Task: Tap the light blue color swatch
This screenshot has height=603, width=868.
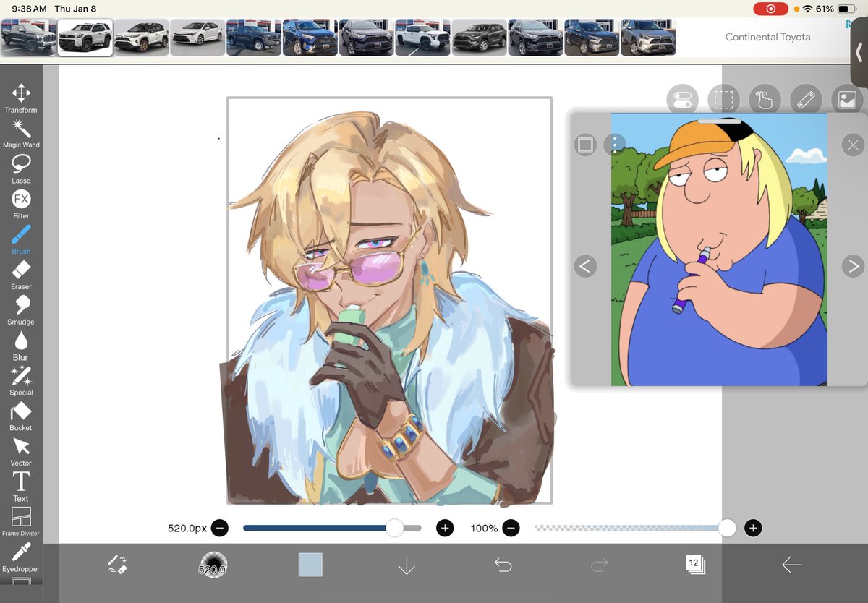Action: [x=310, y=565]
